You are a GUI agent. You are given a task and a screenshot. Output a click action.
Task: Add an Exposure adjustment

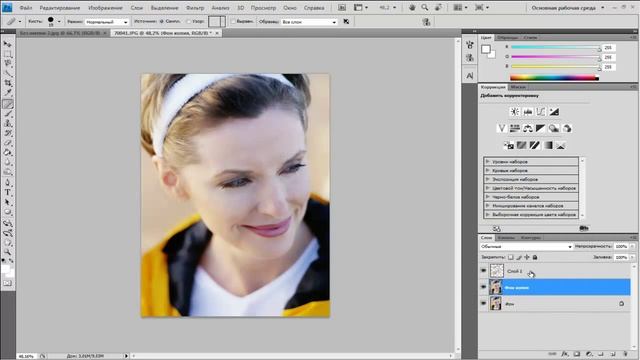pyautogui.click(x=554, y=111)
